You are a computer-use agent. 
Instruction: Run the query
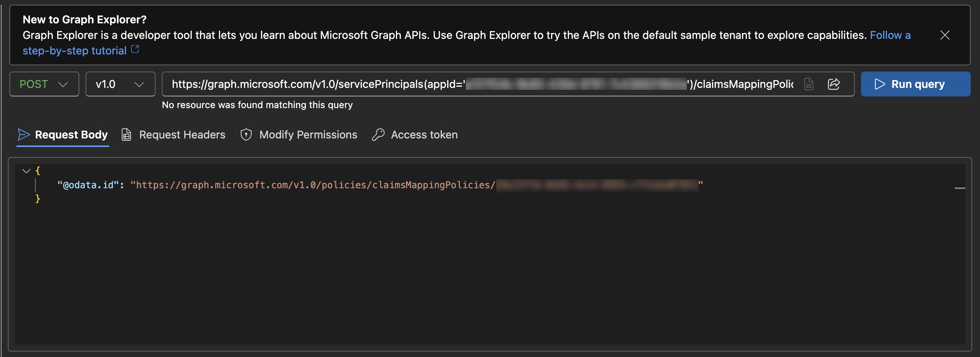click(x=915, y=84)
